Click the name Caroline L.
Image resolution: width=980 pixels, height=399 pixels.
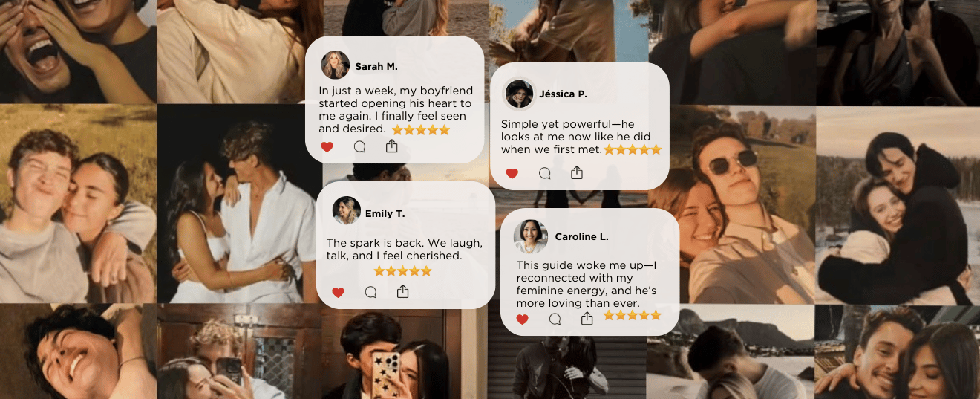tap(582, 237)
